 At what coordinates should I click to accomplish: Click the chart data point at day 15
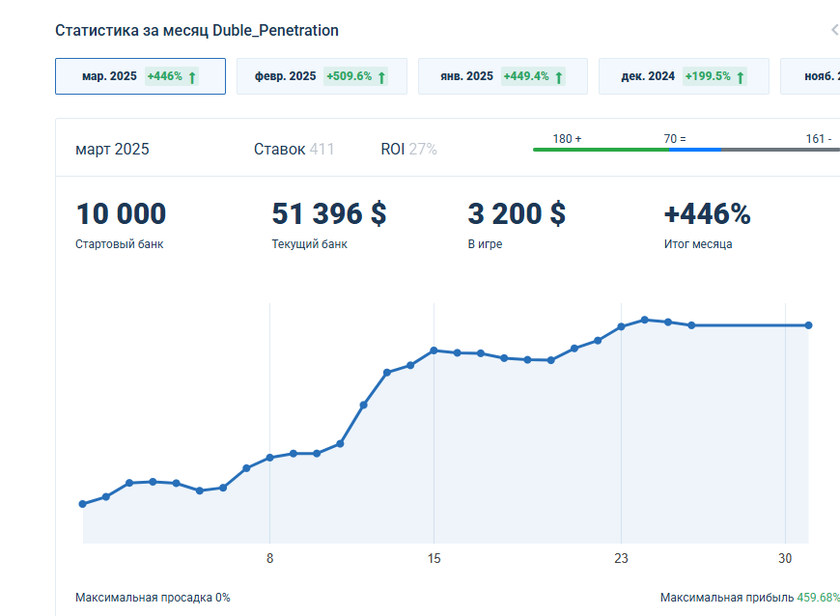pyautogui.click(x=434, y=350)
